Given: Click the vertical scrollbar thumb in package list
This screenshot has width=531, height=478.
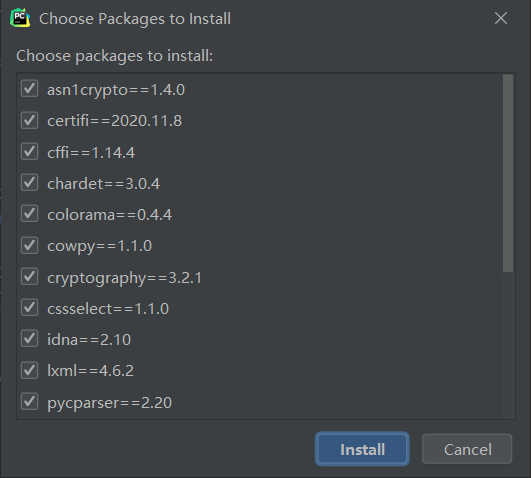Looking at the screenshot, I should coord(508,173).
